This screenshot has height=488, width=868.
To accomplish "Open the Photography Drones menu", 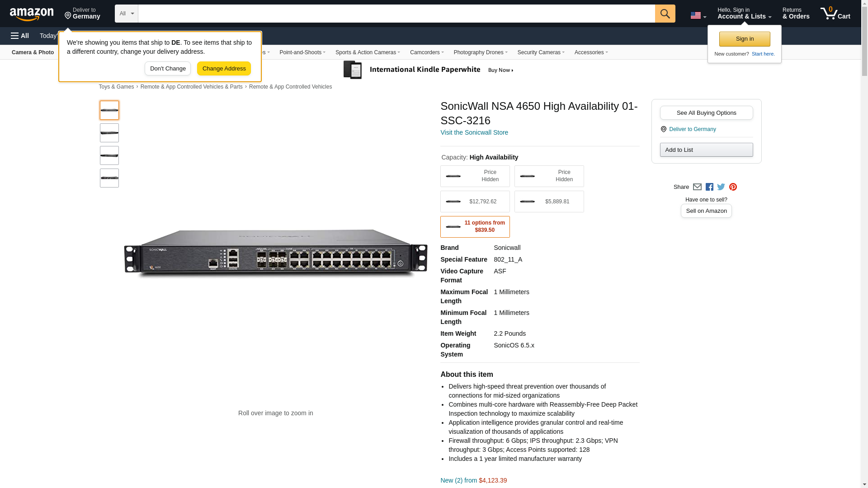I will coord(480,52).
